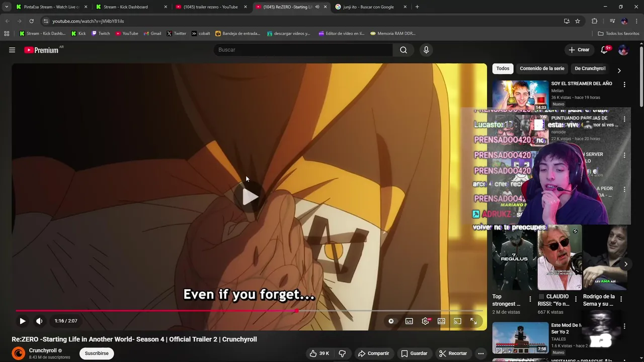Toggle subtitles/closed captions in player
The height and width of the screenshot is (362, 644).
pos(409,321)
